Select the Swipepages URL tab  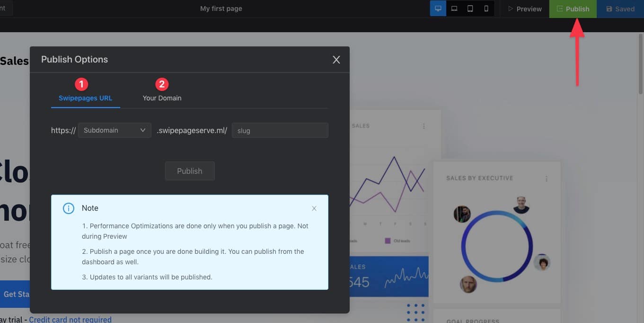coord(85,98)
